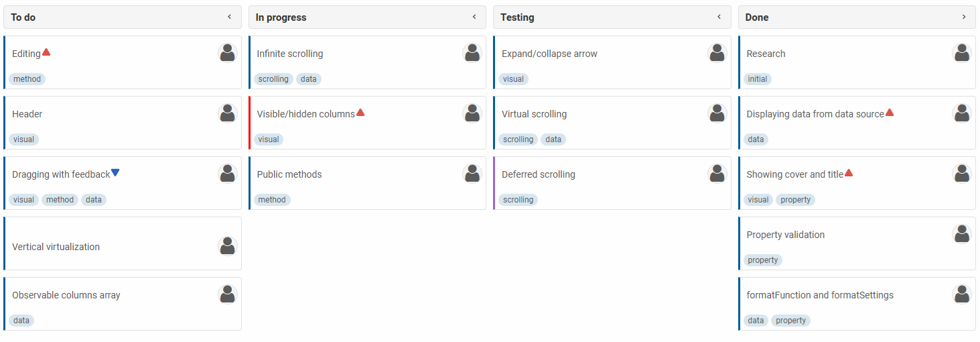
Task: Click the avatar on Deferred scrolling card
Action: click(717, 174)
